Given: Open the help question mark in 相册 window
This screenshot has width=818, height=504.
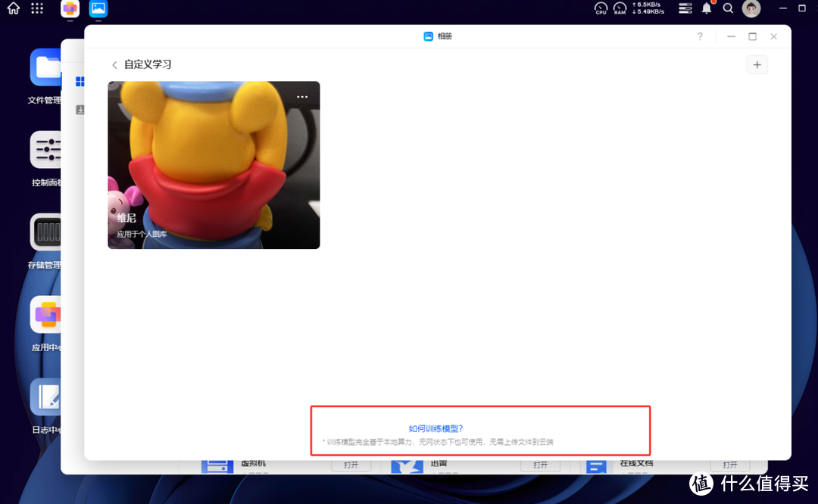Looking at the screenshot, I should pyautogui.click(x=700, y=36).
